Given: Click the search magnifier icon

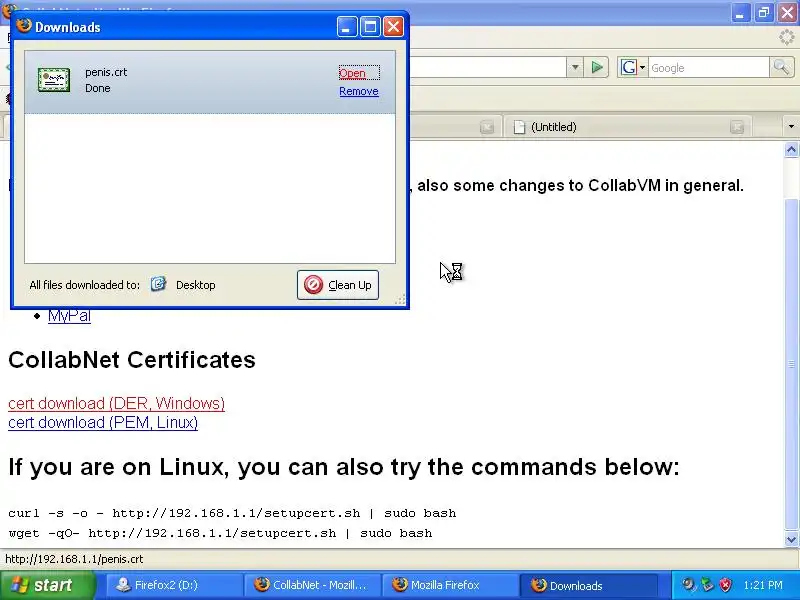Looking at the screenshot, I should pos(781,67).
